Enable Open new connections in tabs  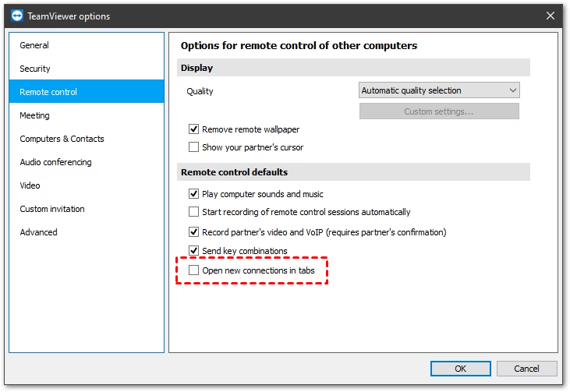coord(194,271)
